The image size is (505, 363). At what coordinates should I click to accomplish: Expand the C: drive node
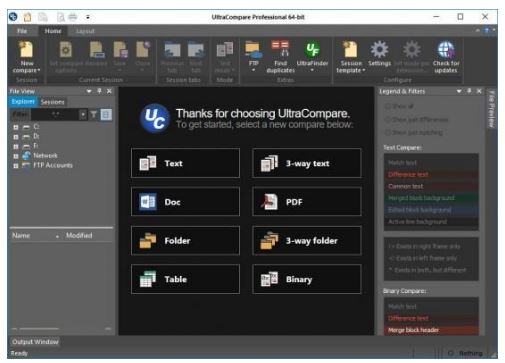tap(16, 127)
